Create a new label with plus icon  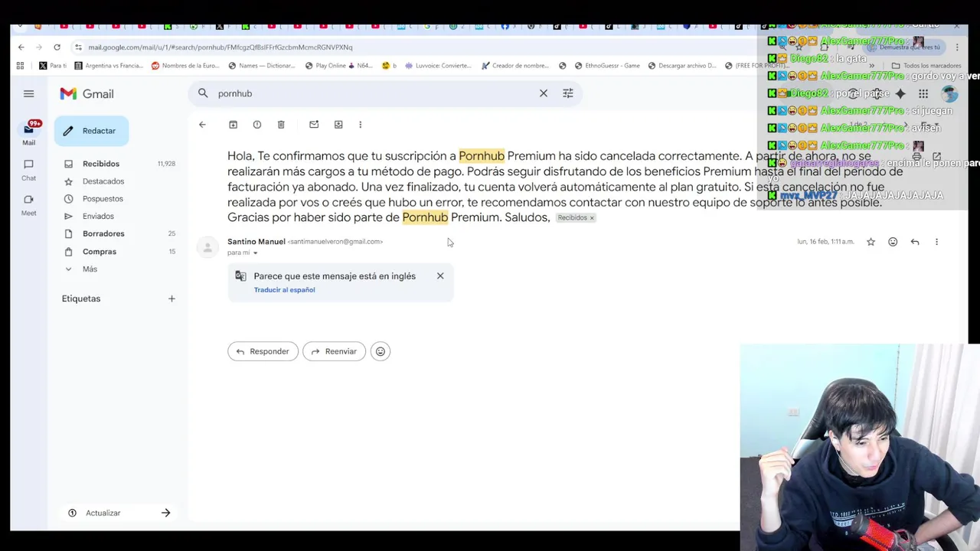coord(171,298)
